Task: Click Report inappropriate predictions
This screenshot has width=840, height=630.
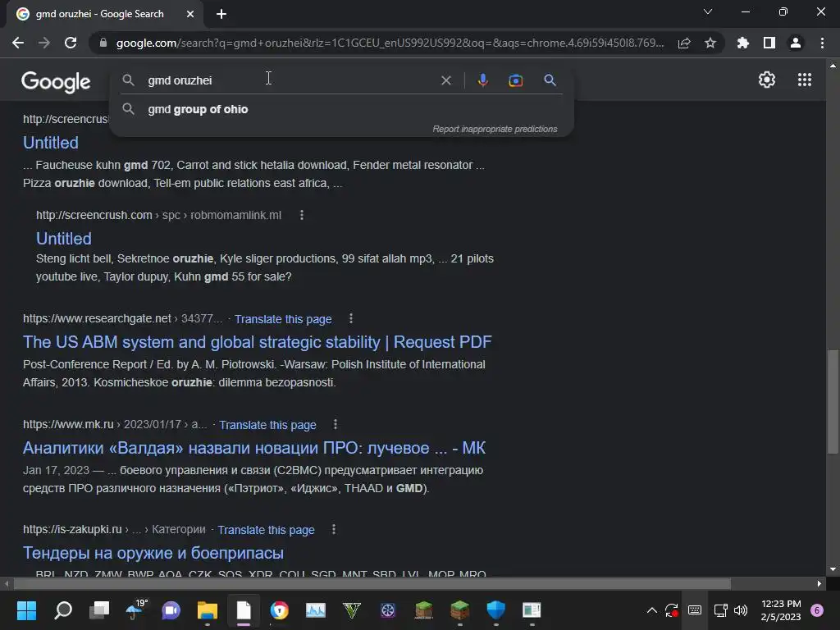Action: tap(495, 129)
